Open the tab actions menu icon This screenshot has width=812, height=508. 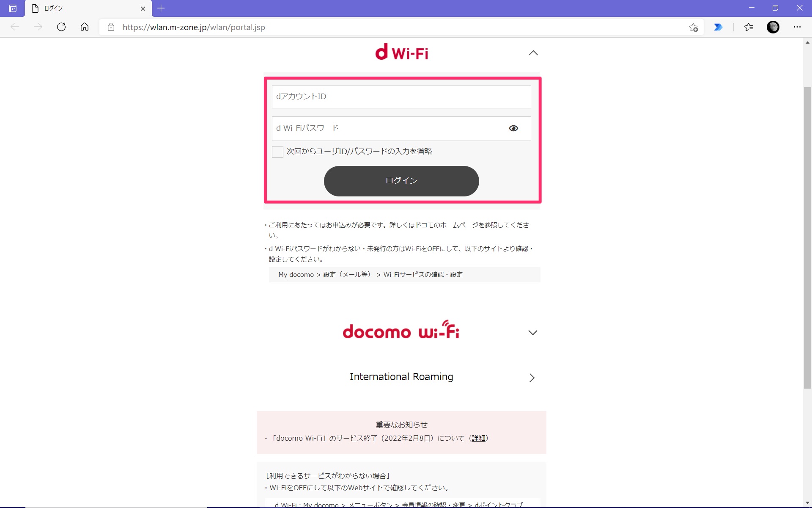pos(13,8)
